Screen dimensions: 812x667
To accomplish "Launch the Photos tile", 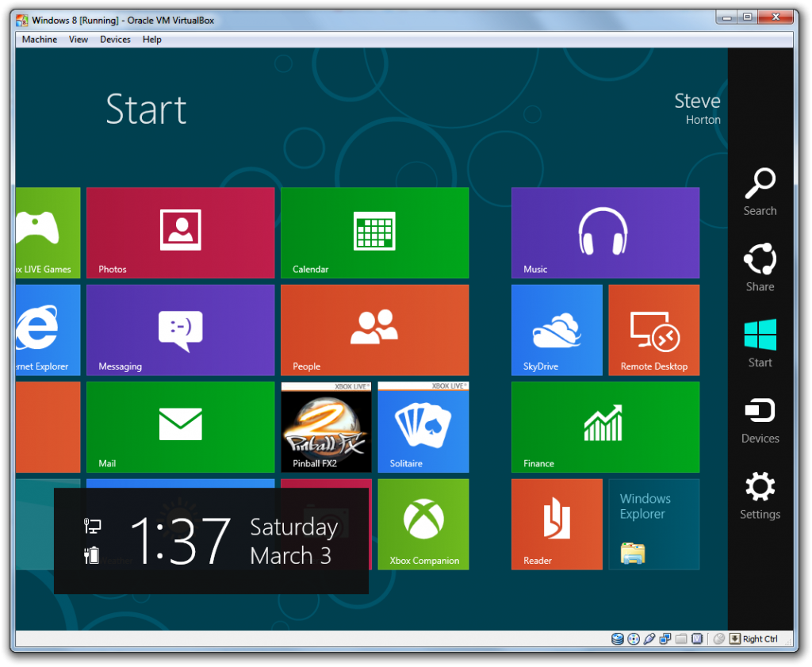I will pos(180,232).
